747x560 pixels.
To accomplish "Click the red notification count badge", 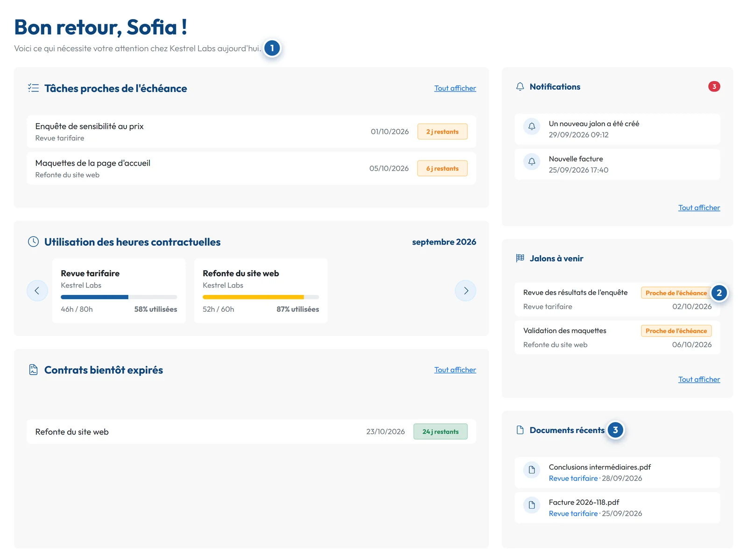I will point(714,86).
